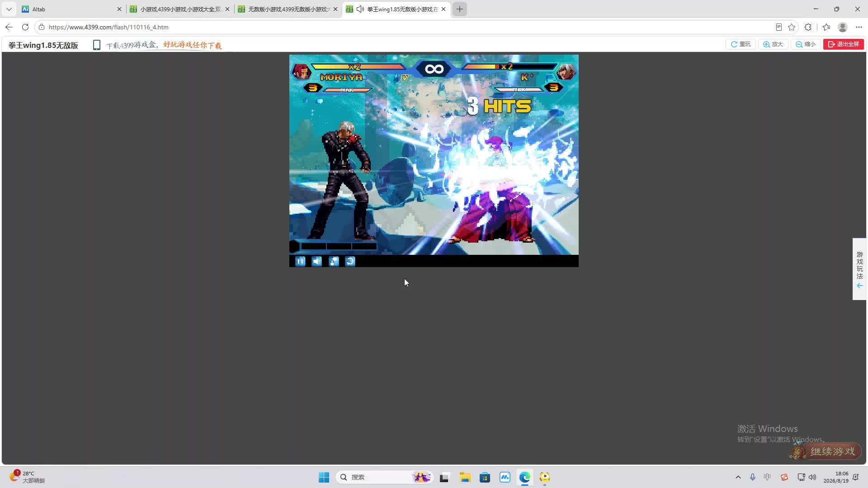This screenshot has height=488, width=868.
Task: Open File Explorer from the taskbar
Action: [x=465, y=477]
